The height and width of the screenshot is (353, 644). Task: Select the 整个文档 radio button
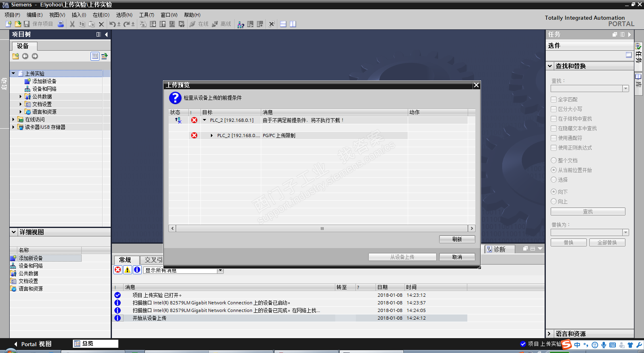coord(554,160)
